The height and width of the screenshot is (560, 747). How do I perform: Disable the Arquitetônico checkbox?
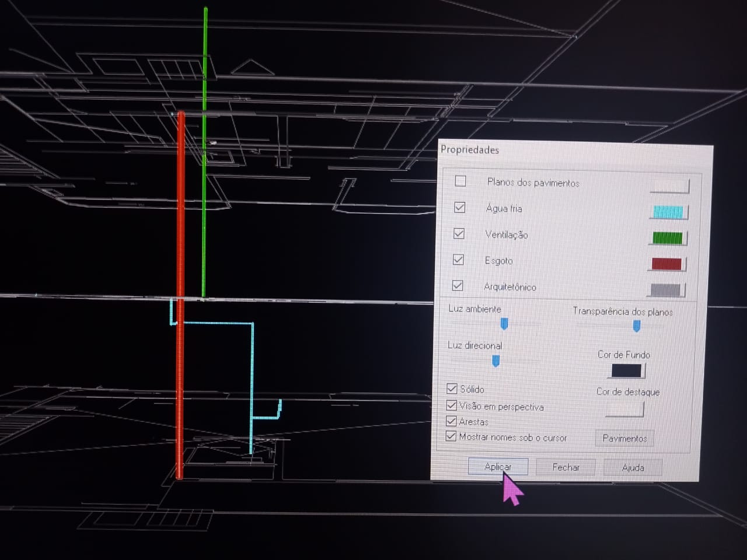pos(458,286)
